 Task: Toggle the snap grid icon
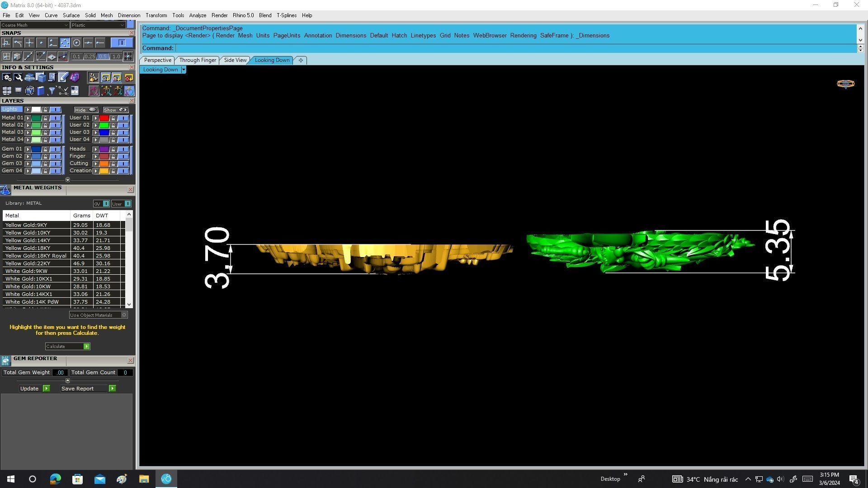click(128, 56)
